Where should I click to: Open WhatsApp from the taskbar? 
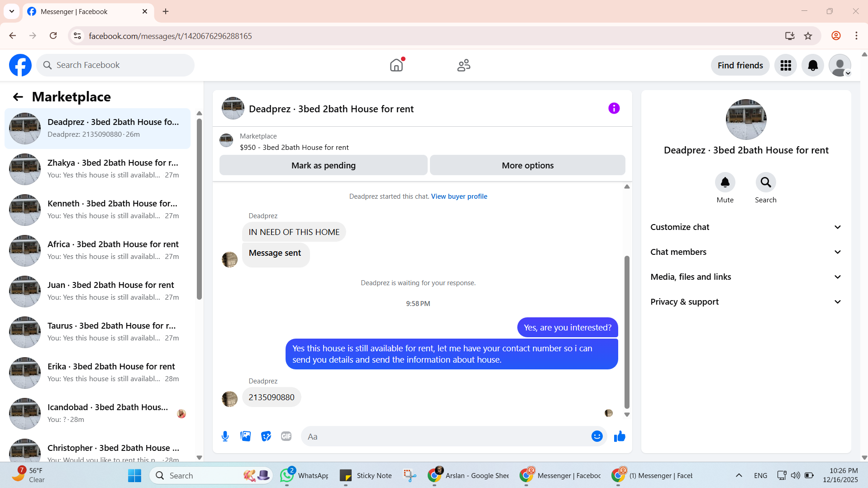click(x=304, y=475)
